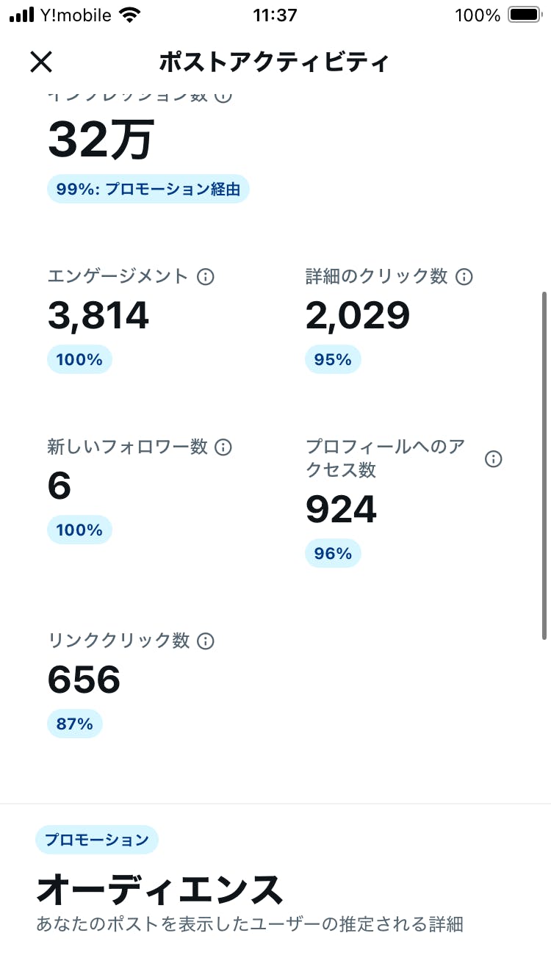
Task: Tap info icon beside プロフィールへのアクセス数
Action: [x=494, y=459]
